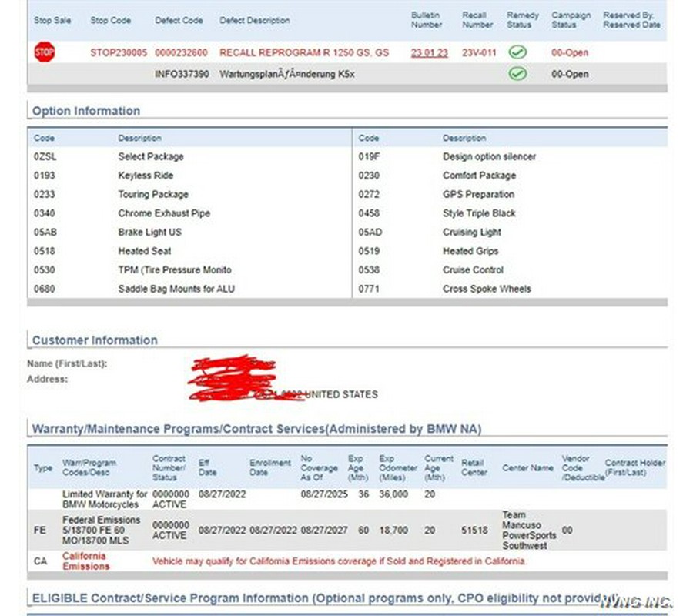Select option code 0ZSL
This screenshot has height=616, width=693.
(45, 156)
